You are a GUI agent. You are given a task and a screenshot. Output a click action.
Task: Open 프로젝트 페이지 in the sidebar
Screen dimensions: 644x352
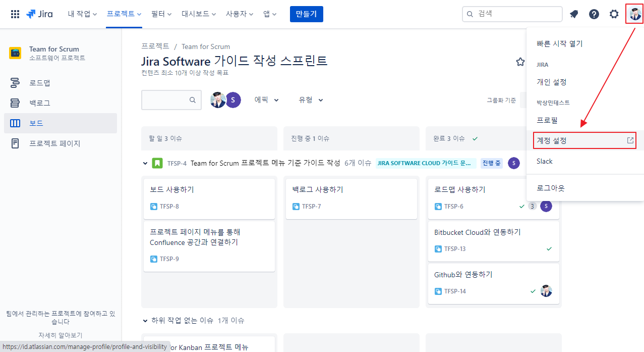[61, 143]
